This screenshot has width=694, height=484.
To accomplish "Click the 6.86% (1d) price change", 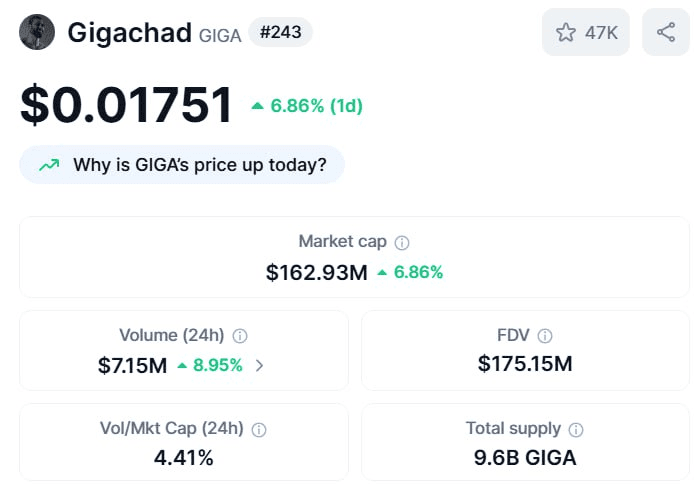I will 307,106.
